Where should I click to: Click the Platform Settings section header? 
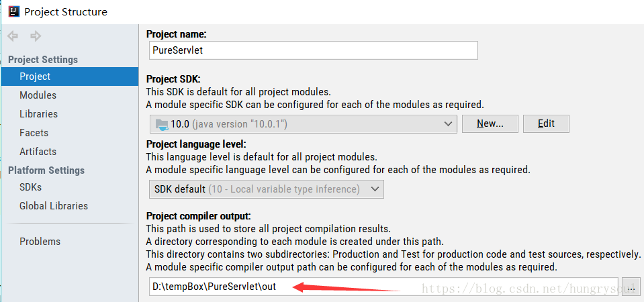46,170
